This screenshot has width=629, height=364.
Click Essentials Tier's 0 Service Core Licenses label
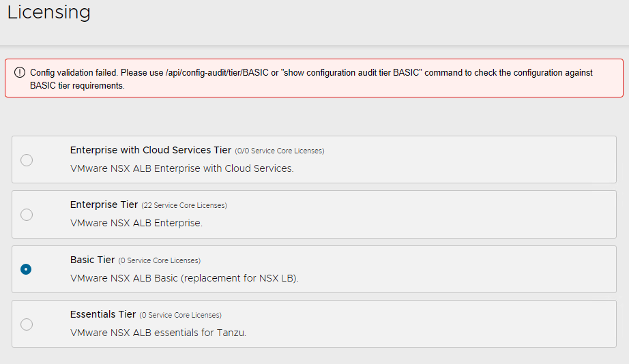point(181,315)
